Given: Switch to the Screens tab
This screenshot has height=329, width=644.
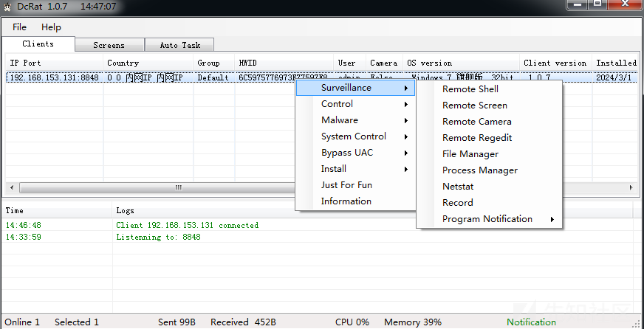Looking at the screenshot, I should 109,45.
